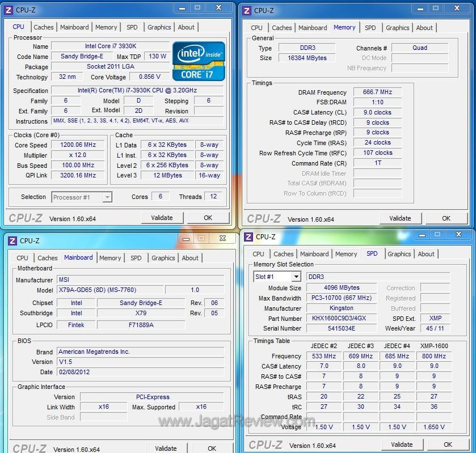Expand the Processor #1 selection dropdown

[107, 197]
